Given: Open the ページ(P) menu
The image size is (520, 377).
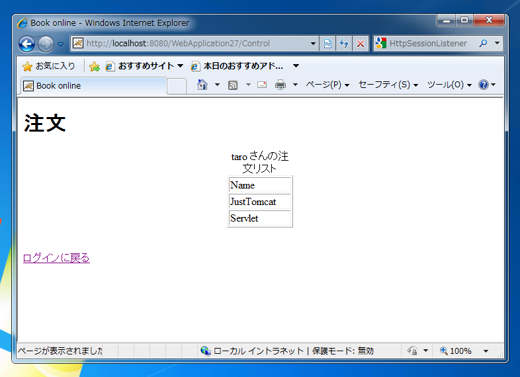Looking at the screenshot, I should tap(327, 85).
